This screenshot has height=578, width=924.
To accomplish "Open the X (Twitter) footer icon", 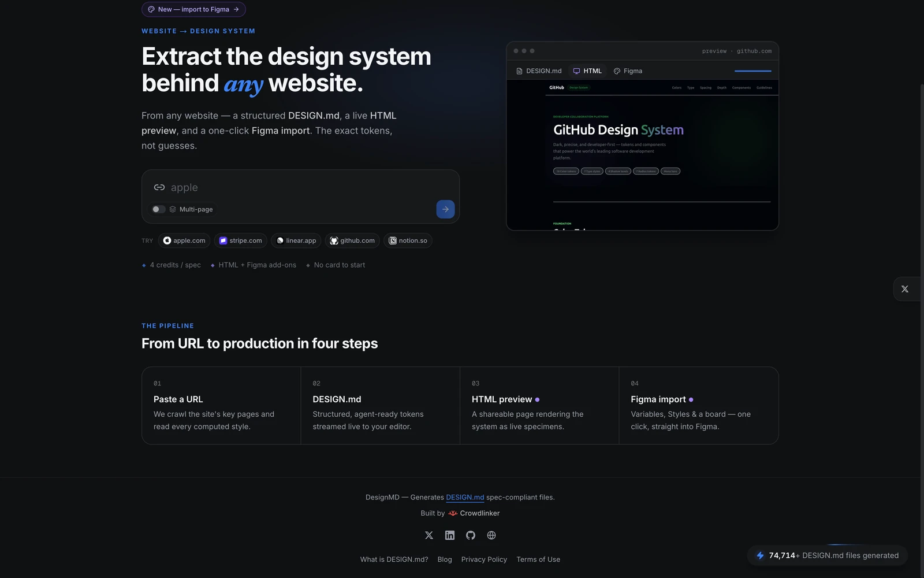I will pos(429,535).
